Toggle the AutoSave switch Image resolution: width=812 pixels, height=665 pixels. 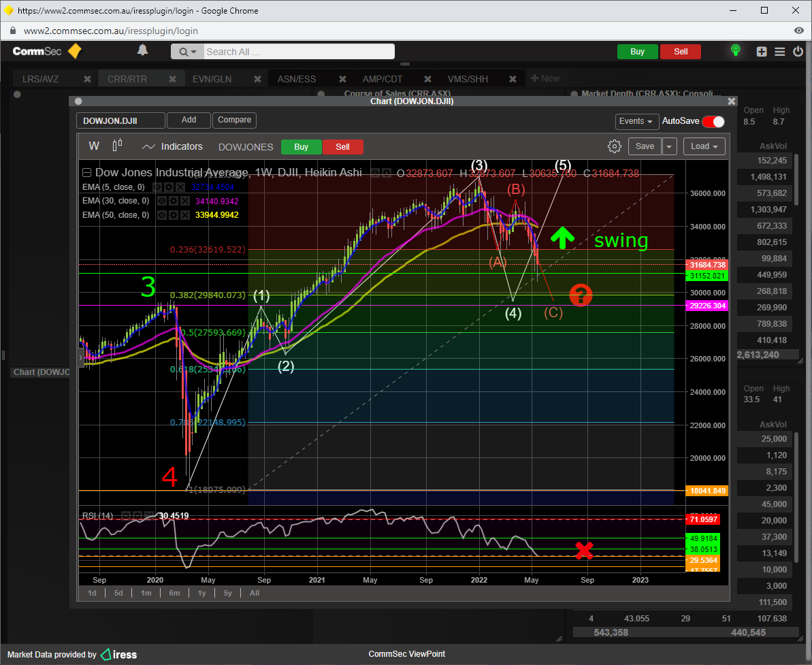pos(713,122)
